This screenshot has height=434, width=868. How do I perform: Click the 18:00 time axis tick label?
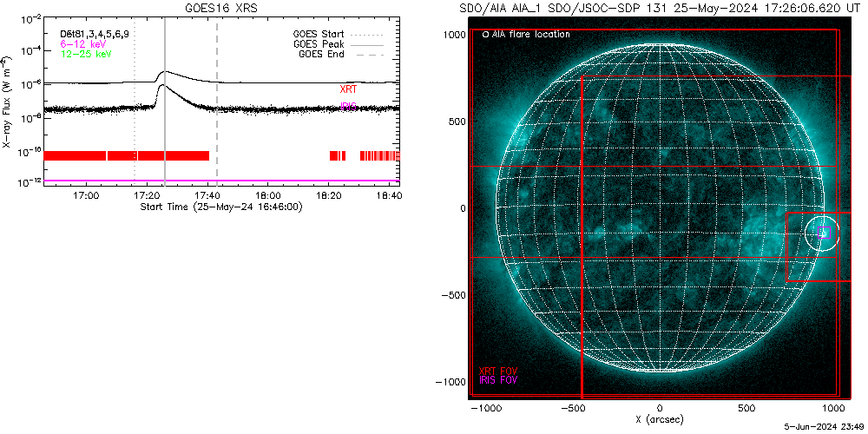coord(268,194)
